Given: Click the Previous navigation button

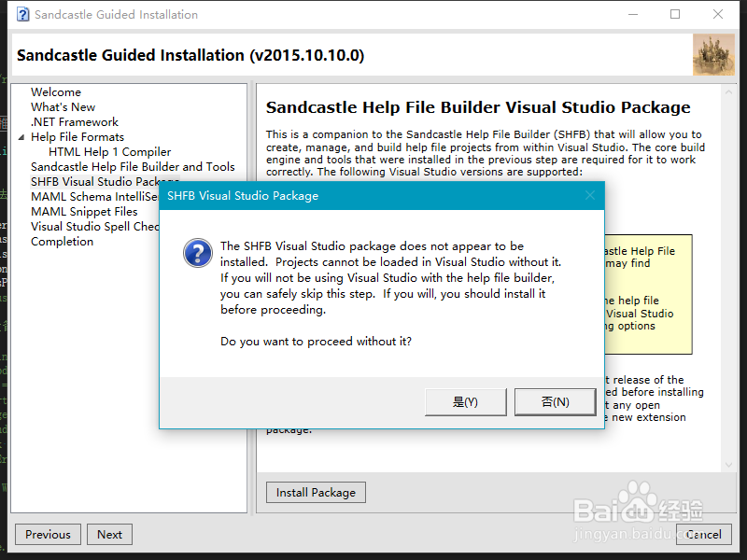Looking at the screenshot, I should pyautogui.click(x=48, y=534).
